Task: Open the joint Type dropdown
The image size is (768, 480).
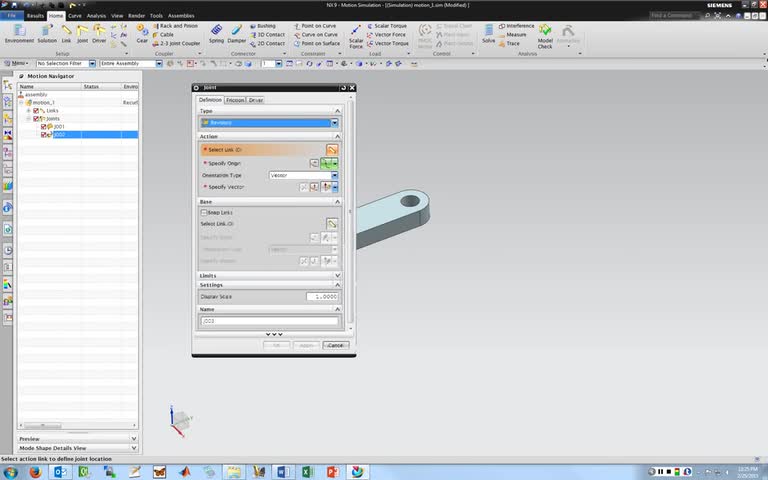Action: (334, 123)
